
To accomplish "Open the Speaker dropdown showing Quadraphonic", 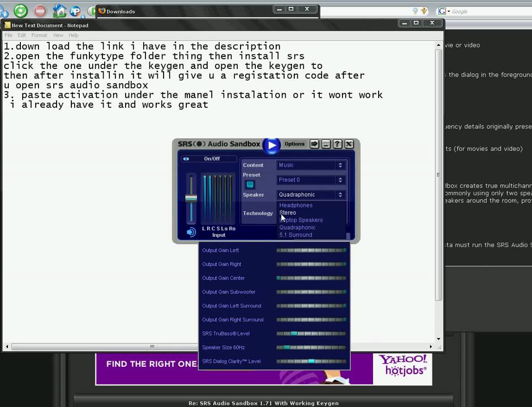I will click(x=311, y=195).
